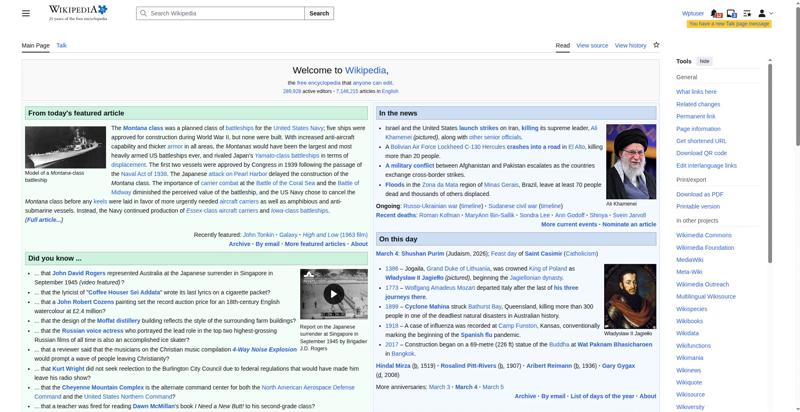This screenshot has height=412, width=800.
Task: Open the View history tab
Action: point(630,46)
